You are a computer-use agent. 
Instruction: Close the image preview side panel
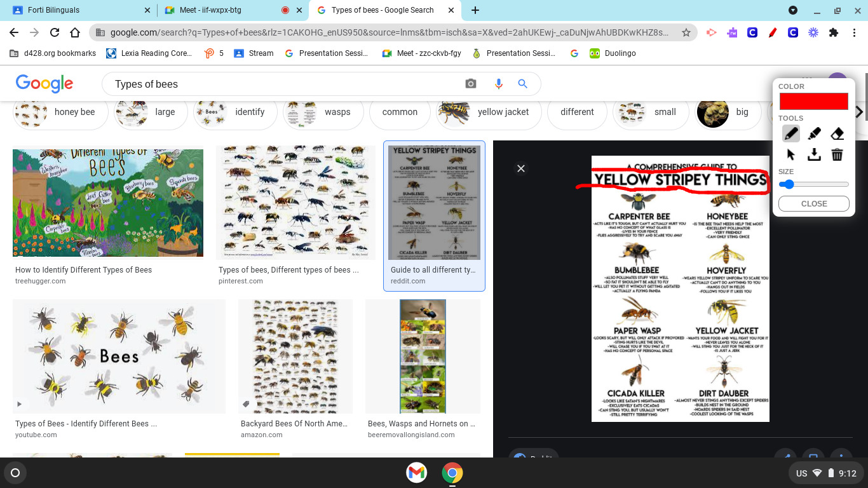click(x=521, y=168)
